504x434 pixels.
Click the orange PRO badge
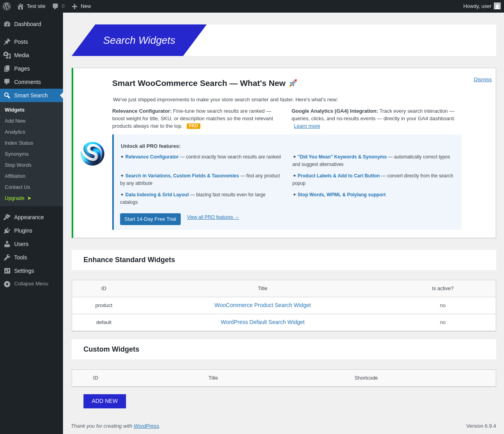(x=193, y=126)
